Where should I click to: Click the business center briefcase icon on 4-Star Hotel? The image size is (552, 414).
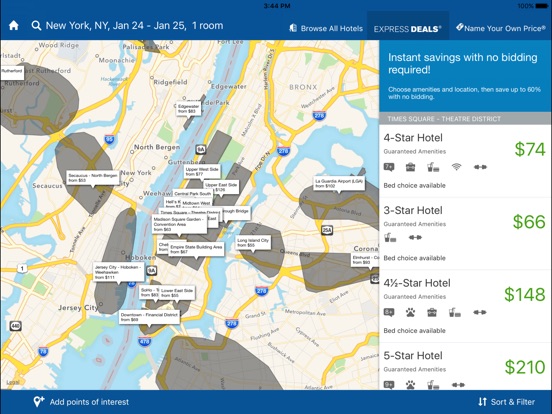tap(410, 167)
